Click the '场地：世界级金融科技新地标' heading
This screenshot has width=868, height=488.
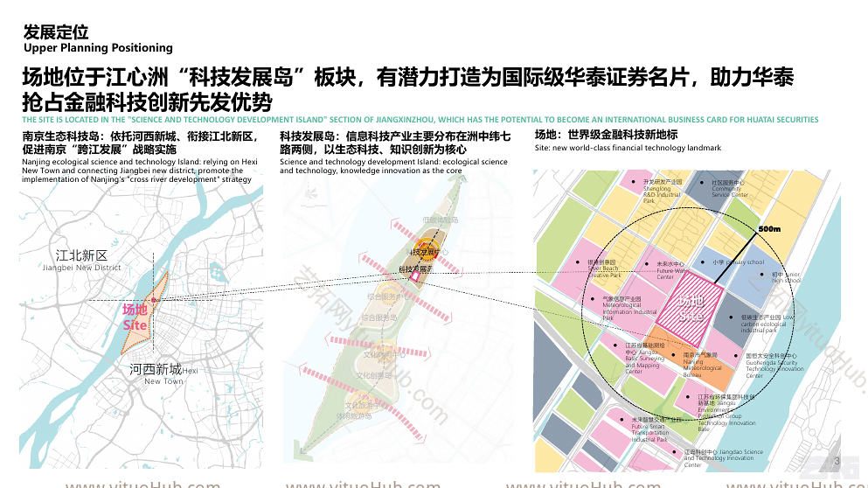(x=606, y=135)
